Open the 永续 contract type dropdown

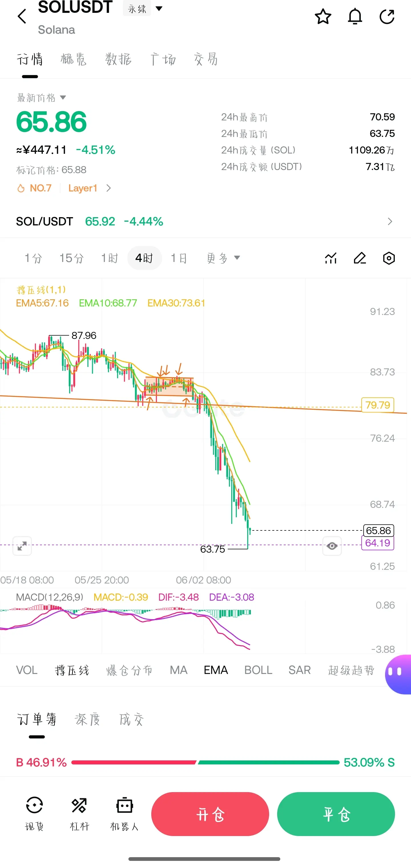(143, 9)
